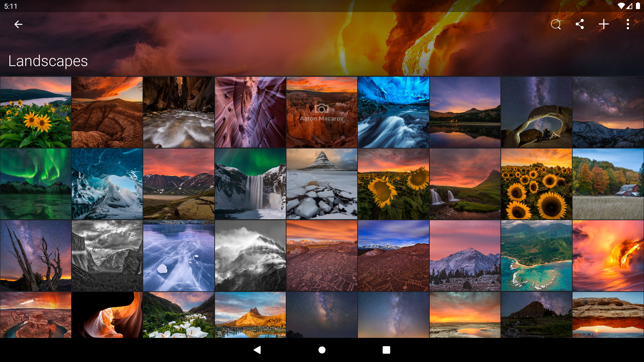Tap the Android home circle button
Viewport: 644px width, 362px height.
coord(322,350)
